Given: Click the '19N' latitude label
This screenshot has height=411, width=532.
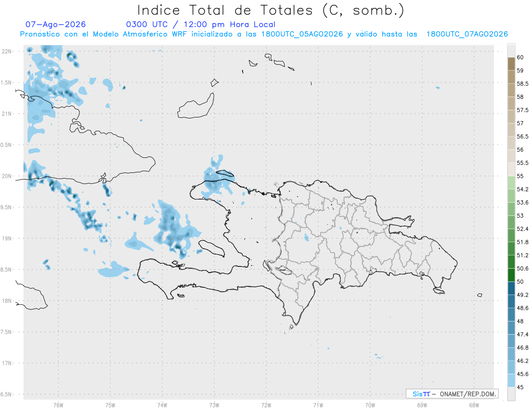Looking at the screenshot, I should click(6, 239).
